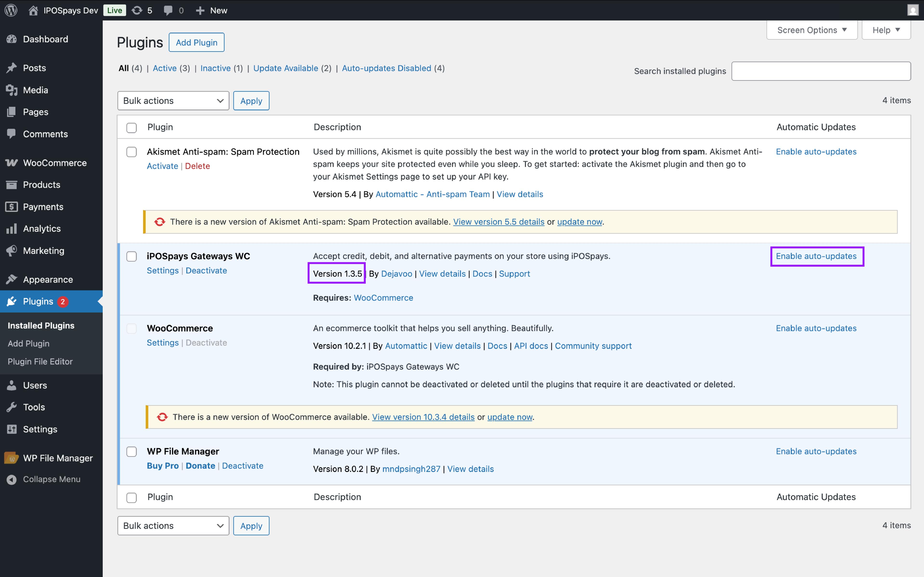
Task: Filter plugins by Update Available
Action: (x=286, y=68)
